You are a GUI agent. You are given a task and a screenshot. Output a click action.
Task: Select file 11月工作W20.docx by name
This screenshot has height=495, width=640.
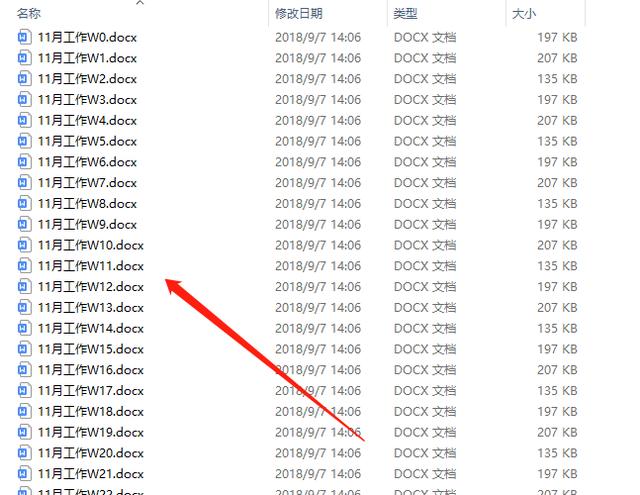point(91,453)
